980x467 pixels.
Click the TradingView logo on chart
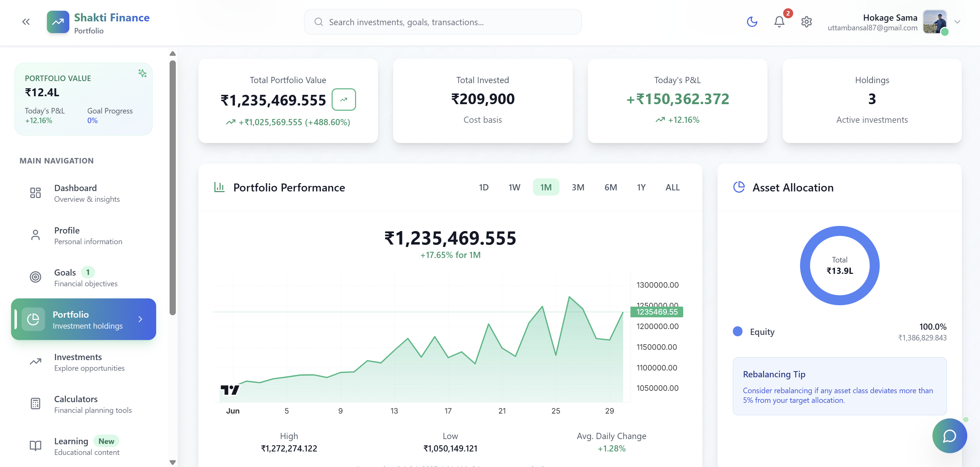click(230, 390)
